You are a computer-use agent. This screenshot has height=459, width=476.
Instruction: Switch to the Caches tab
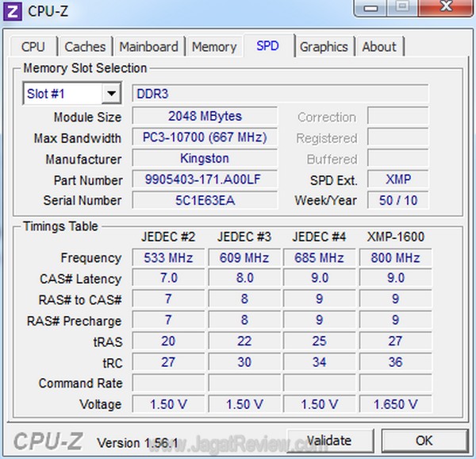point(86,47)
